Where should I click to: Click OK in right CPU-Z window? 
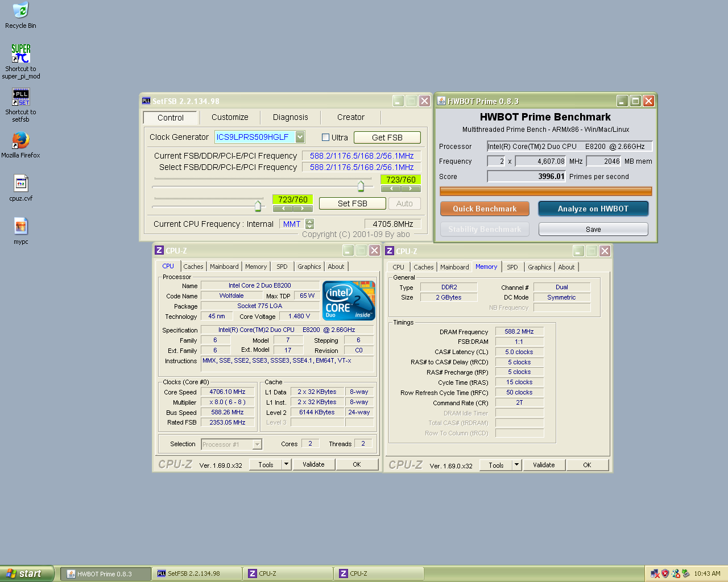pyautogui.click(x=588, y=465)
